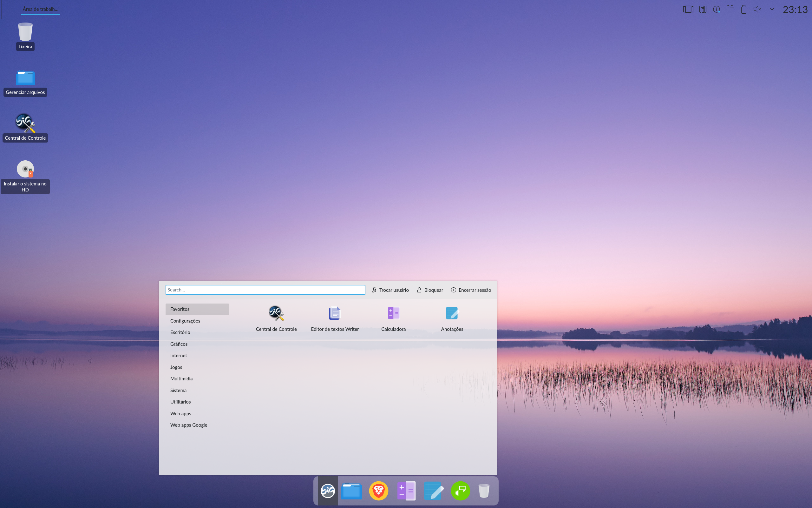
Task: Click Encerrar sessão button
Action: [x=471, y=290]
